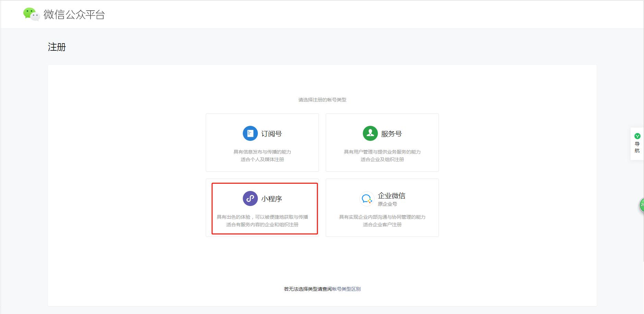644x314 pixels.
Task: Expand the 导航 side panel
Action: 637,143
